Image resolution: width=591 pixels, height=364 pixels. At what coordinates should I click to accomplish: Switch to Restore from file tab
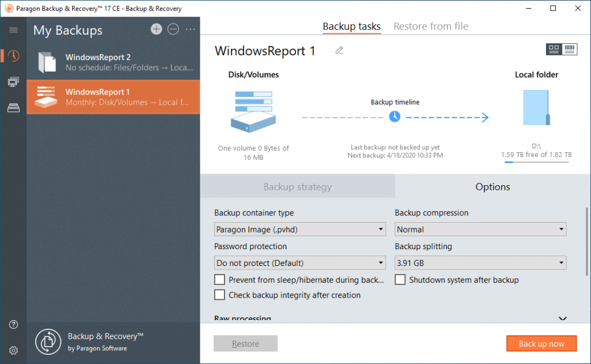point(431,27)
